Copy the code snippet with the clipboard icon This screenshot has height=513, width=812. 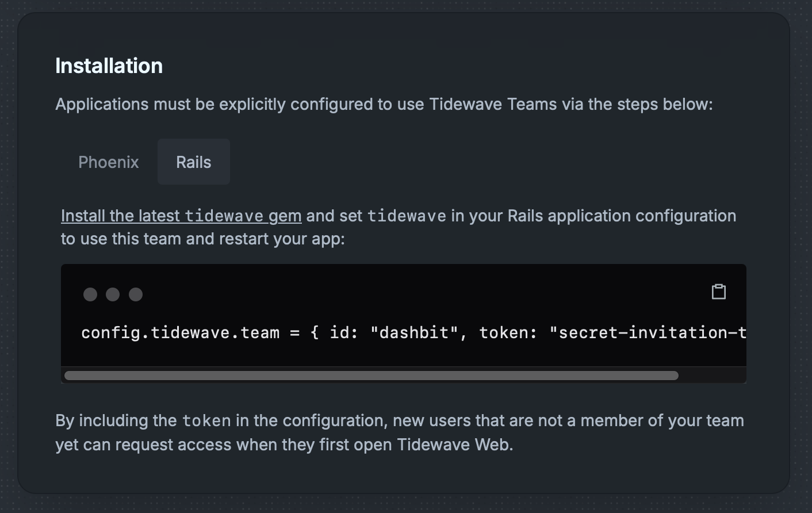tap(718, 292)
